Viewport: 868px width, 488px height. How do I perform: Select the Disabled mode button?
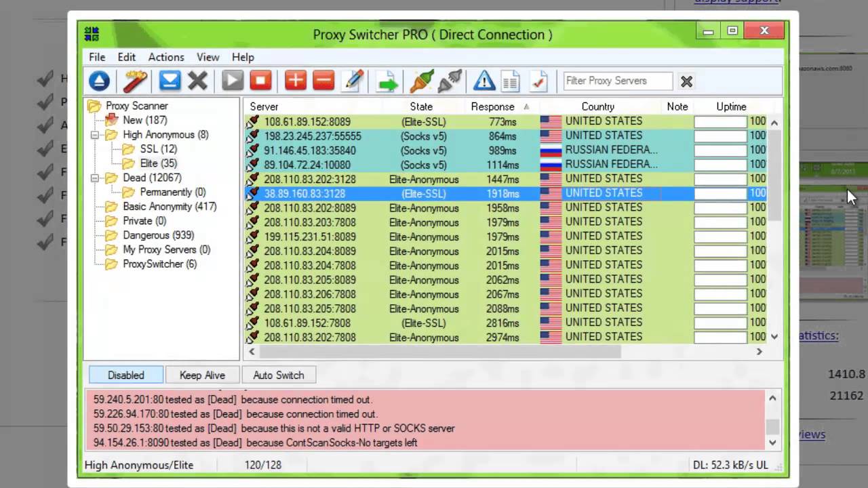click(x=126, y=375)
